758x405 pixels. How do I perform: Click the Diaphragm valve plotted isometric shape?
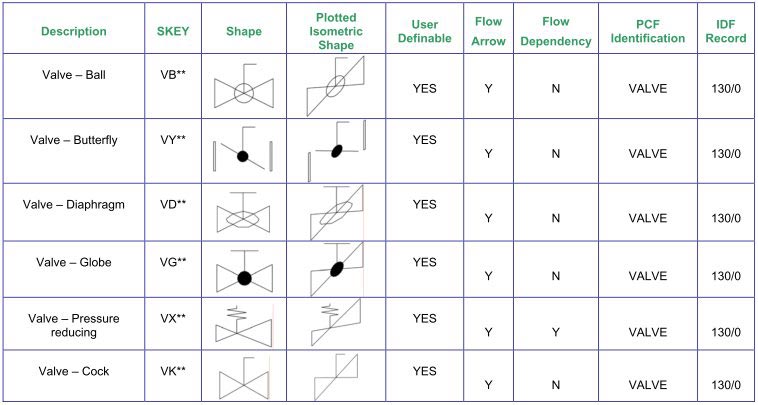[337, 213]
